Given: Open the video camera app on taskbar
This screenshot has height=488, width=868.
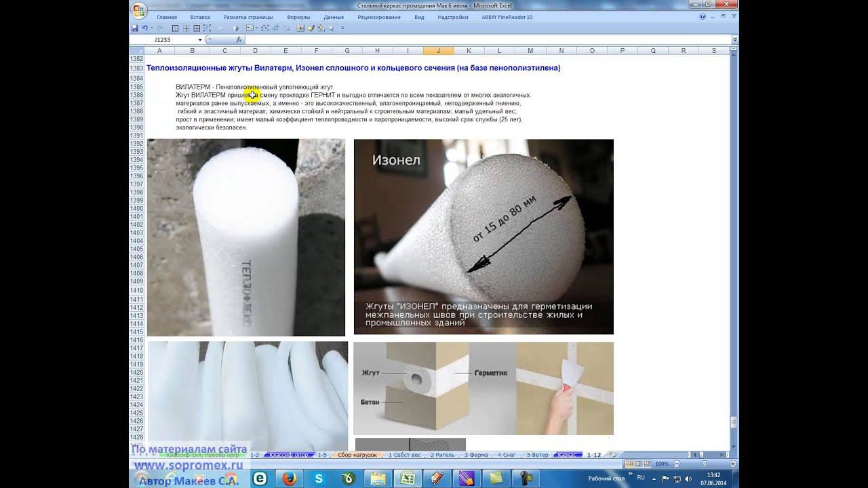Looking at the screenshot, I should tap(526, 478).
